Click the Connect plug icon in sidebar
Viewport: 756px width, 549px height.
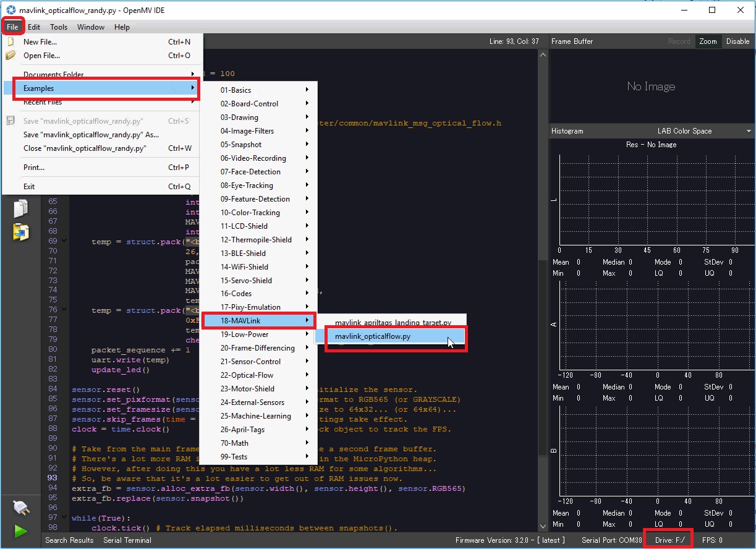pyautogui.click(x=20, y=508)
